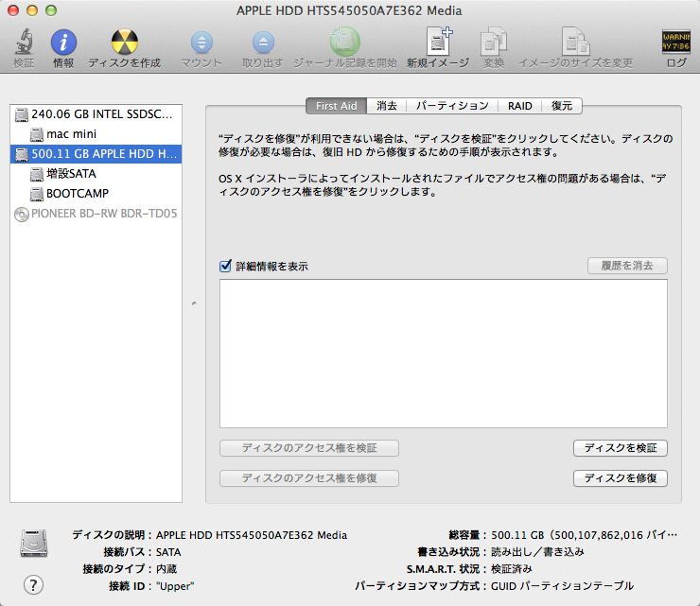Open help with the question mark button
The width and height of the screenshot is (700, 606).
33,585
